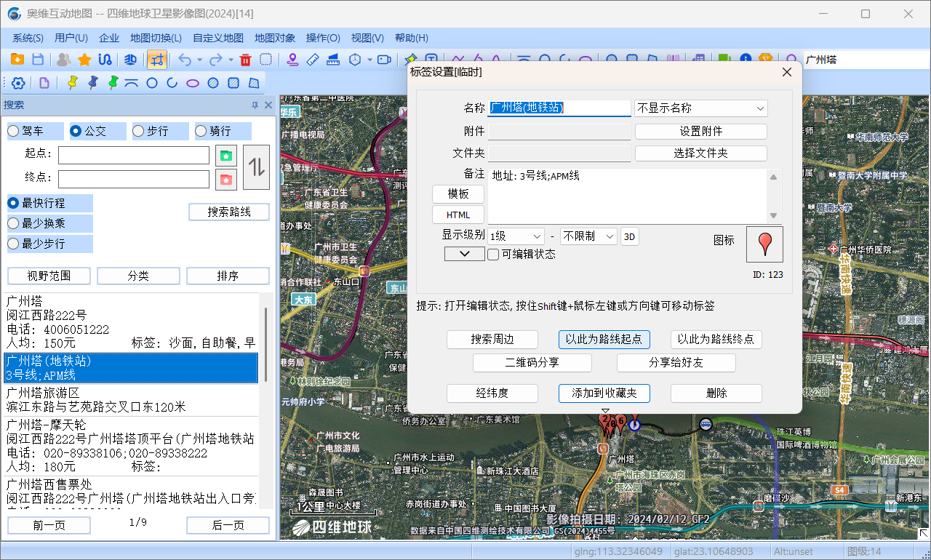The height and width of the screenshot is (560, 931).
Task: Click the 以此为路线起点 button
Action: tap(604, 340)
